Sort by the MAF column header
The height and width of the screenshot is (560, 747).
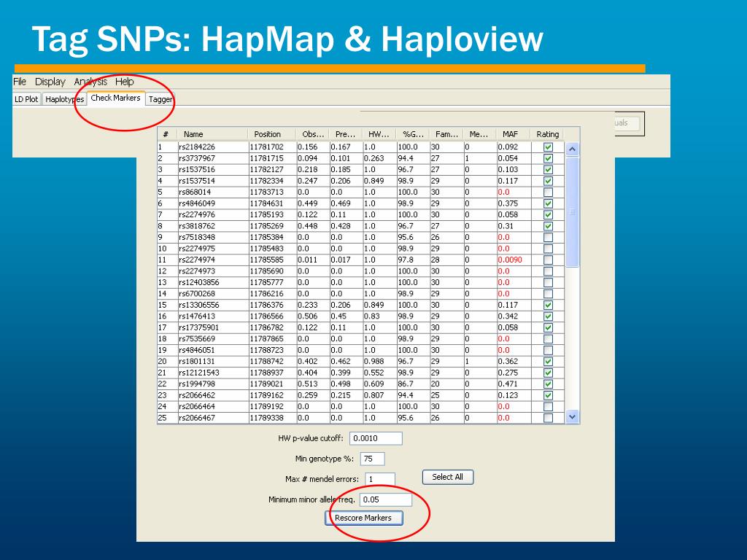click(514, 134)
